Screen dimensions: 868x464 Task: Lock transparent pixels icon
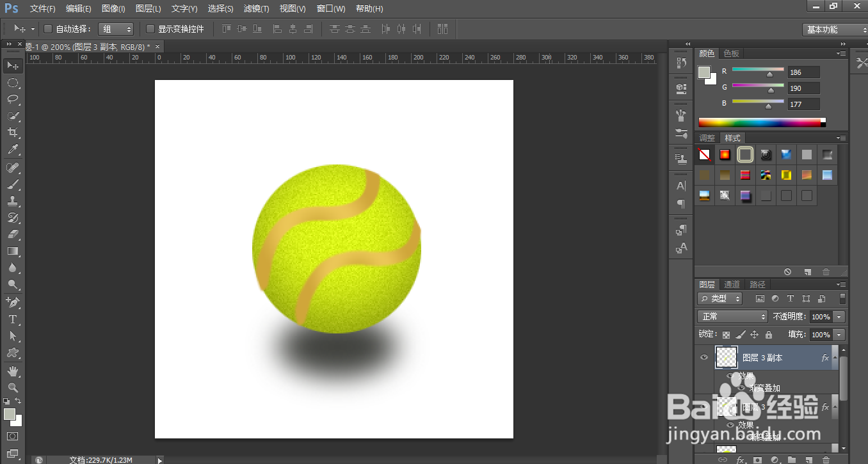726,335
